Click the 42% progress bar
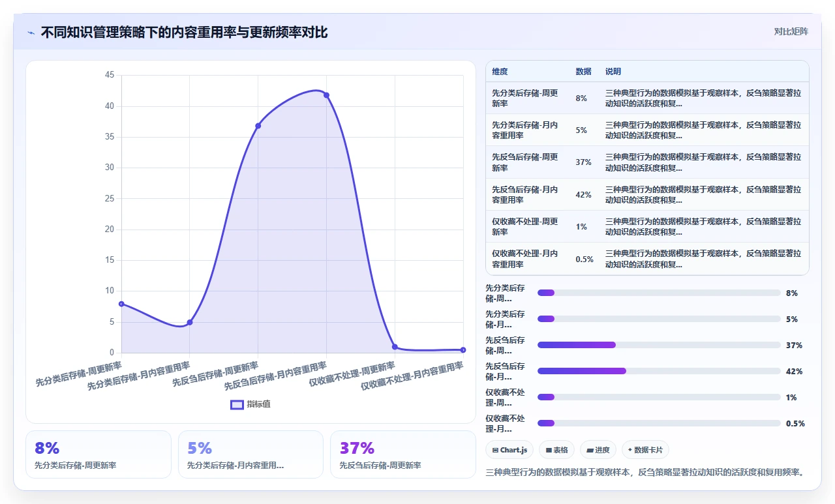835x504 pixels. pyautogui.click(x=659, y=371)
